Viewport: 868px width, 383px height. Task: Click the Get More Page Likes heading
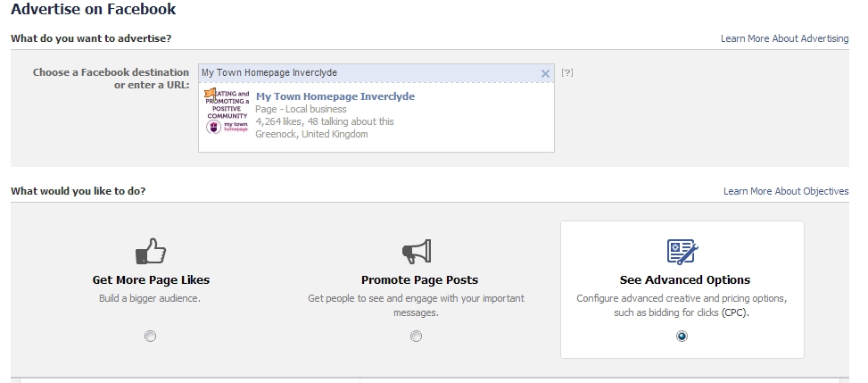(151, 280)
